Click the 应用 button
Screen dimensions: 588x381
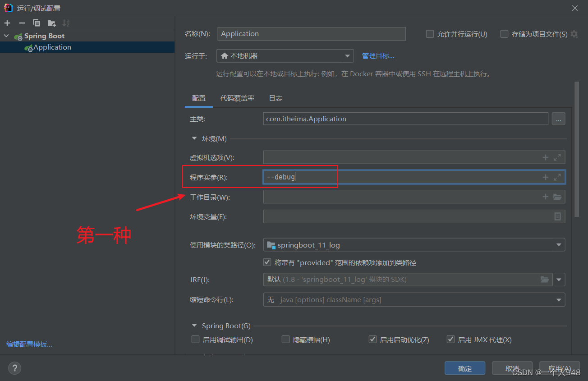pos(560,368)
